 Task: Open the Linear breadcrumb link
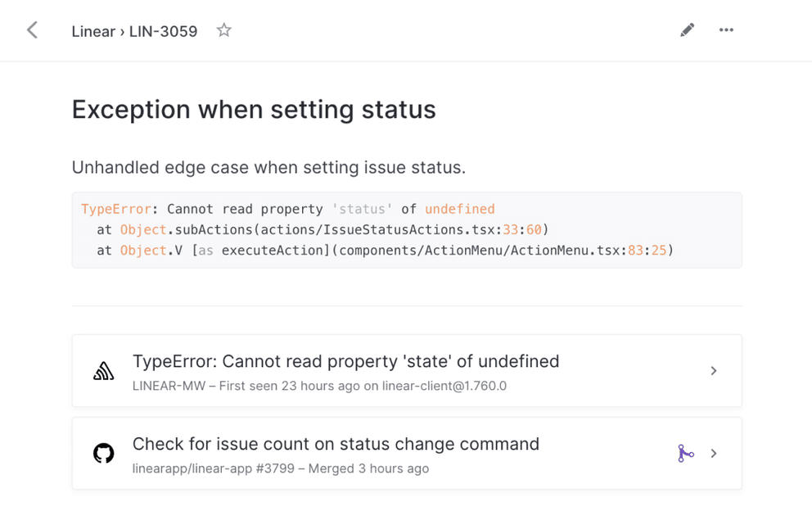[x=92, y=31]
